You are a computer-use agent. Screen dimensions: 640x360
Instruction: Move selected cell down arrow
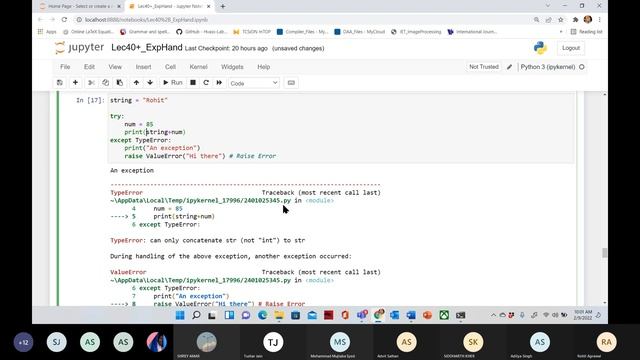click(150, 83)
